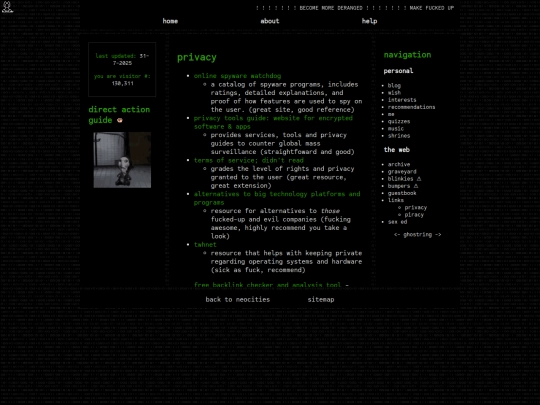Screen dimensions: 540x405
Task: Open the home menu item
Action: tap(170, 21)
